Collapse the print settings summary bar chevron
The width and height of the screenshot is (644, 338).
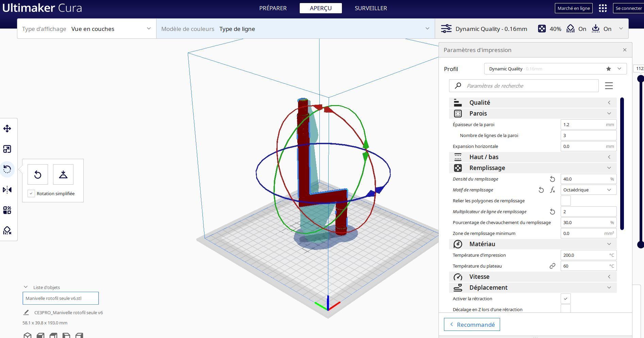[x=621, y=29]
